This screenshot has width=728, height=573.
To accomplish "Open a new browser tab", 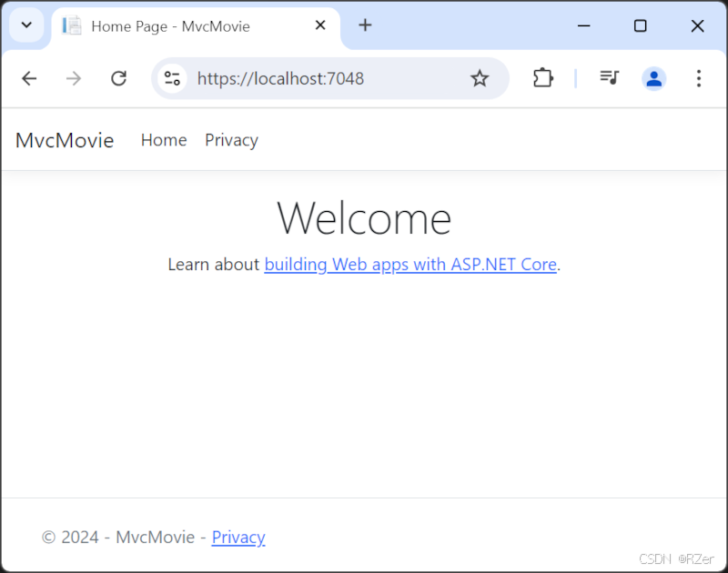I will [365, 25].
